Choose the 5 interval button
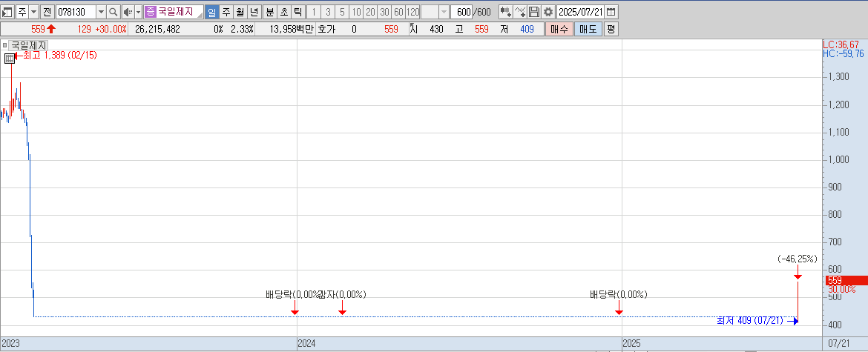This screenshot has width=868, height=352. [343, 12]
